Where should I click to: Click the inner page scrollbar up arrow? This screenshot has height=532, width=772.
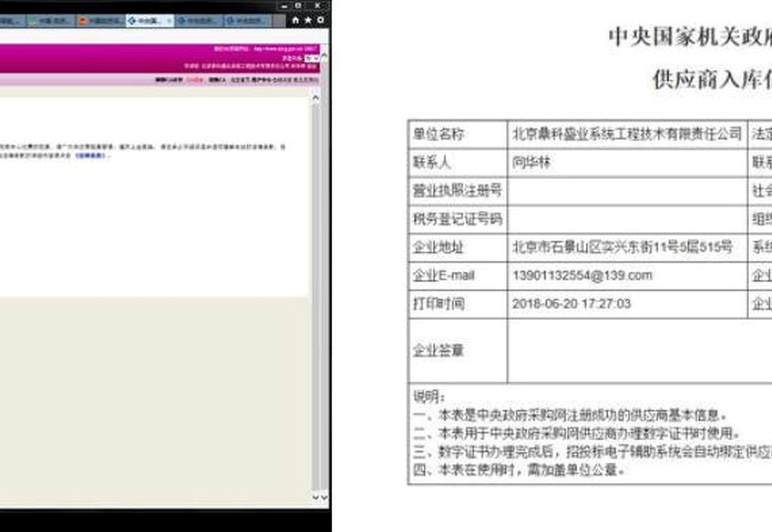tap(316, 98)
